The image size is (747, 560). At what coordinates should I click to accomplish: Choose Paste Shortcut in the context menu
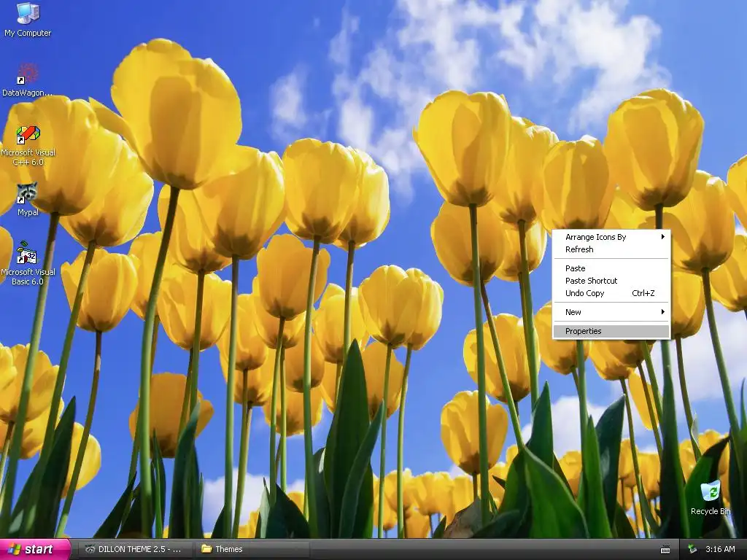(x=611, y=281)
